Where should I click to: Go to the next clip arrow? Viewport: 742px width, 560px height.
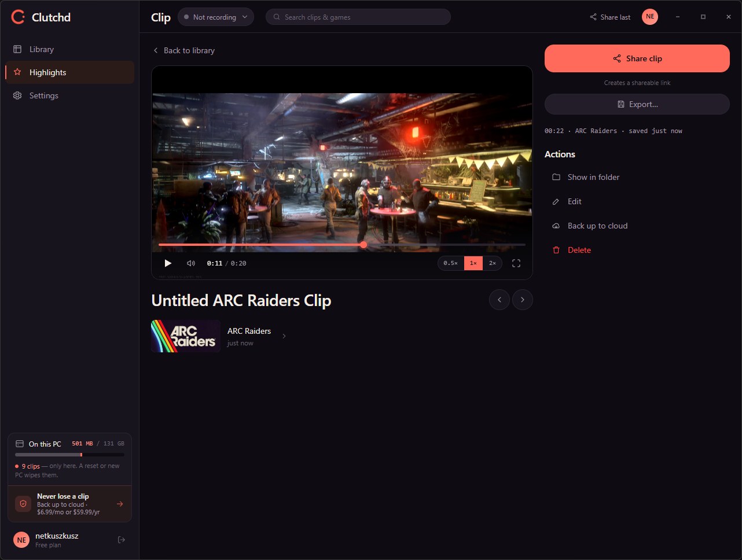(x=523, y=300)
